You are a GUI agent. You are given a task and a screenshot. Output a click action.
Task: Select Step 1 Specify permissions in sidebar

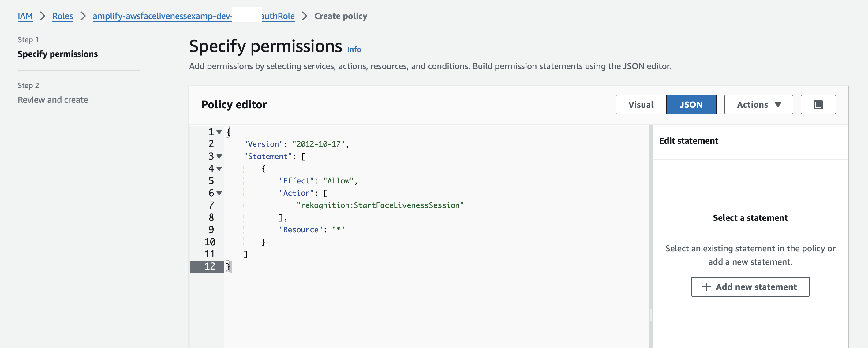coord(58,54)
